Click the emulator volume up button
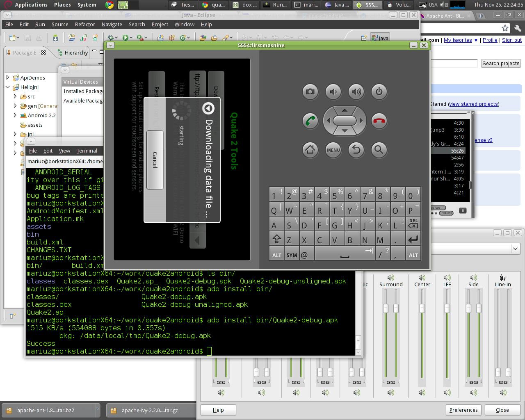Viewport: 525px width, 420px height. (356, 91)
